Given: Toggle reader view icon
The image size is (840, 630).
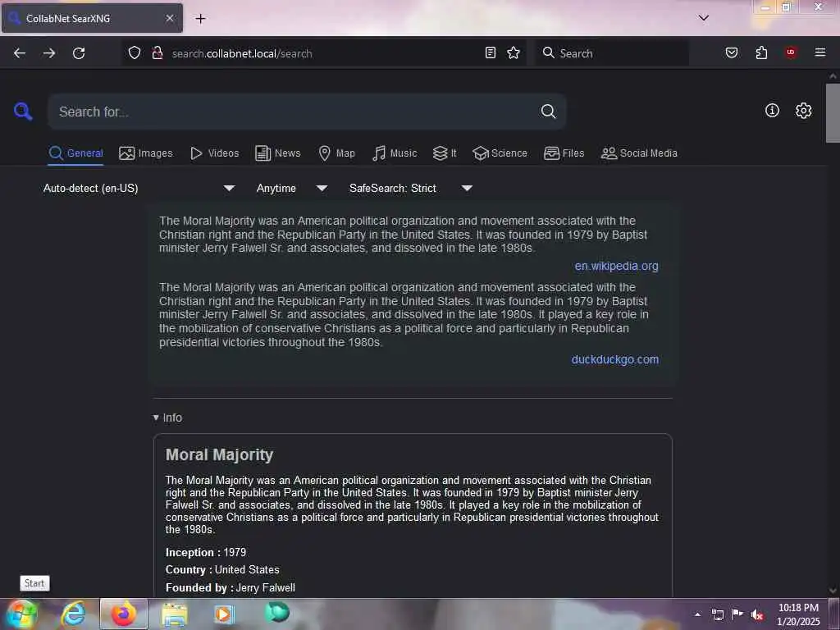Looking at the screenshot, I should (x=491, y=52).
